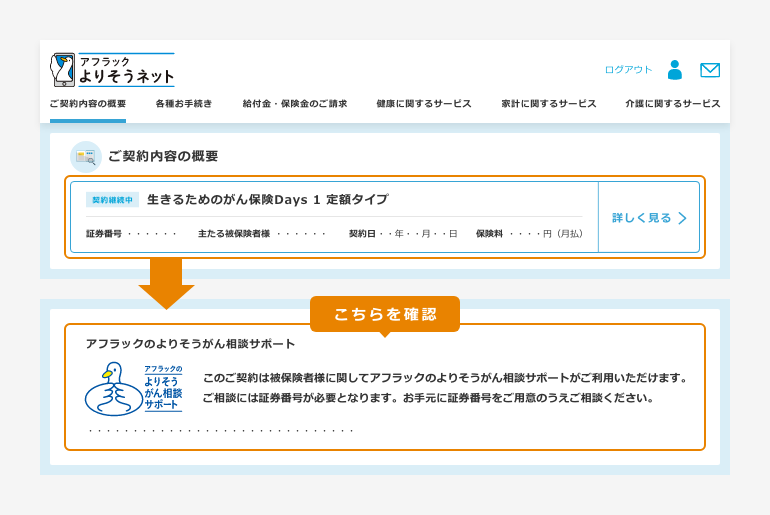This screenshot has height=515, width=770.
Task: Open 家計に関するサービス menu
Action: click(x=549, y=104)
